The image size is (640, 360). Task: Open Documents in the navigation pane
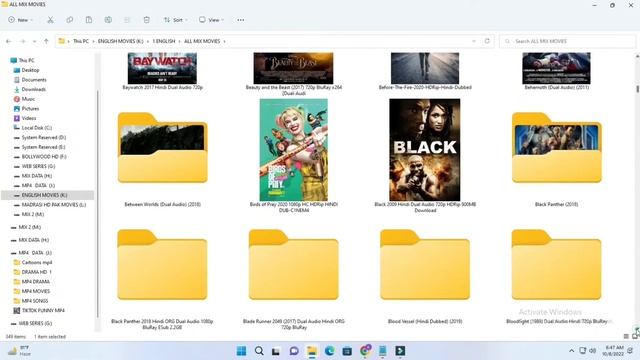pyautogui.click(x=34, y=80)
